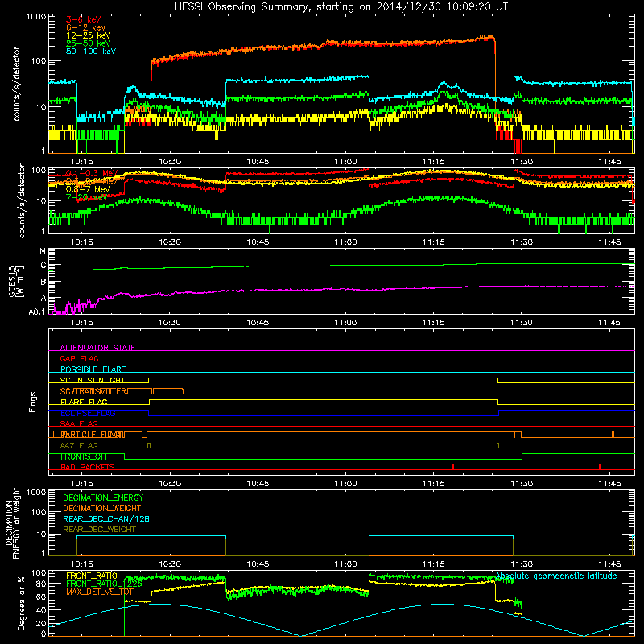Click the REAR_DEC_WEIGHT legend label
This screenshot has width=644, height=644.
(x=99, y=530)
